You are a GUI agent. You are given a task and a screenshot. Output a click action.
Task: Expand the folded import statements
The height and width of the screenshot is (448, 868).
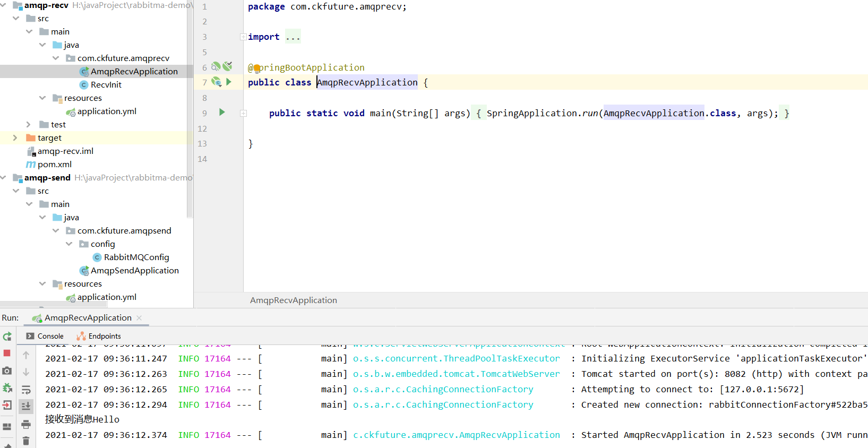tap(243, 37)
